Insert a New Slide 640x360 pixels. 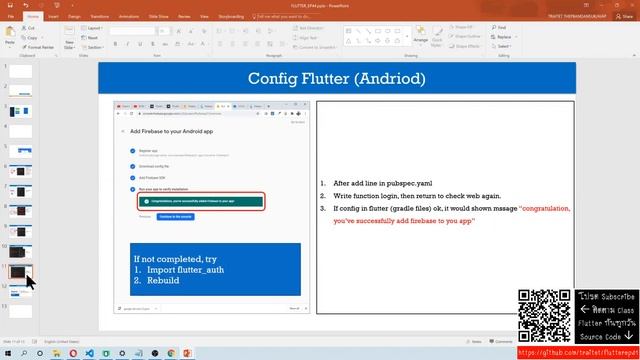click(69, 38)
